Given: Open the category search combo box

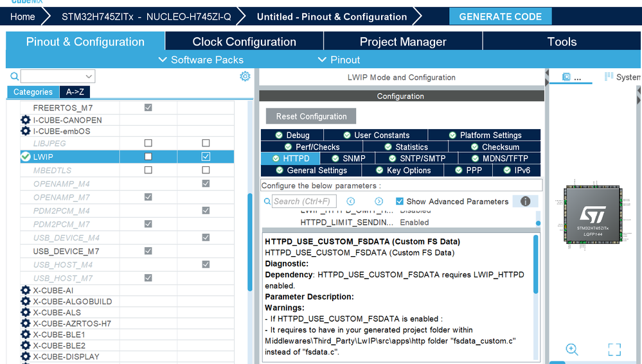Looking at the screenshot, I should (58, 76).
